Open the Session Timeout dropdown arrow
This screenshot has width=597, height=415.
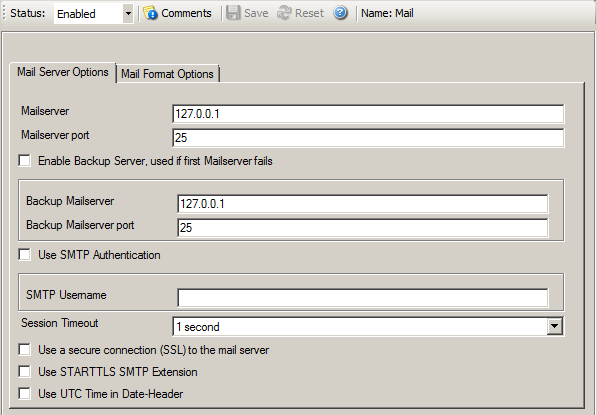point(555,326)
